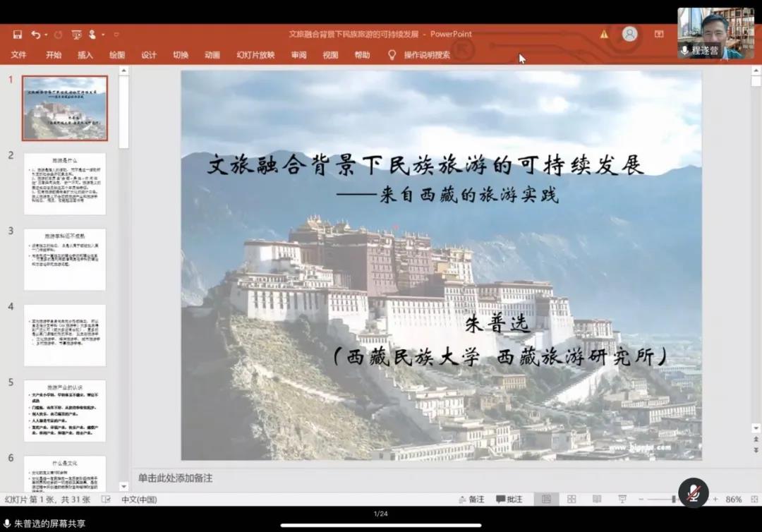The image size is (762, 532).
Task: Click the 中文(中国) language button
Action: coord(139,500)
